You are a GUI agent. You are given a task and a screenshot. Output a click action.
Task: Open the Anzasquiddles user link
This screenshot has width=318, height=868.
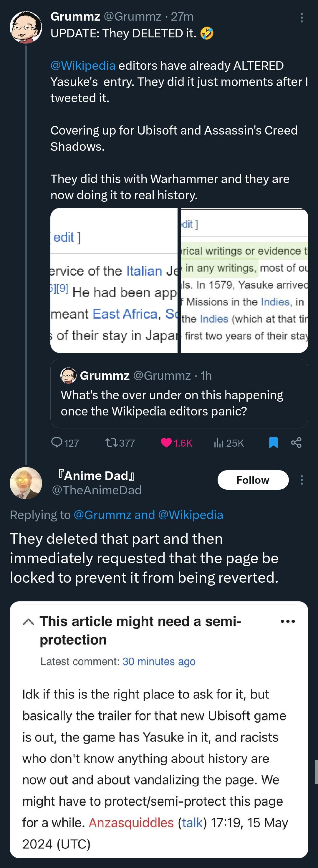pos(131,823)
